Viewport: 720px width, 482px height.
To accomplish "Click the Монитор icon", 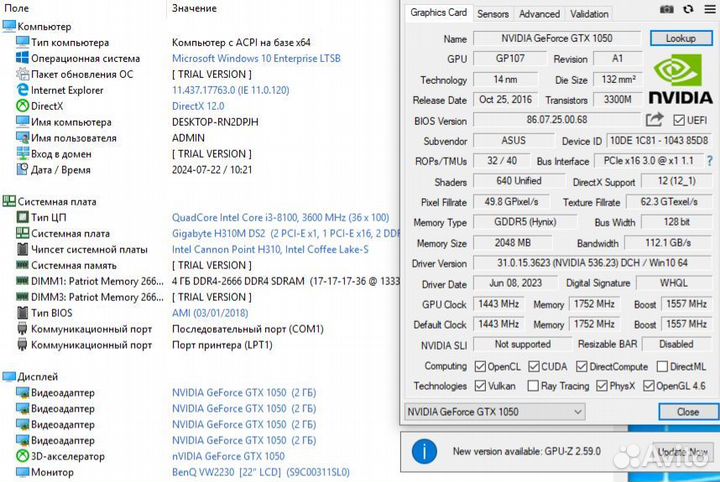I will click(22, 472).
